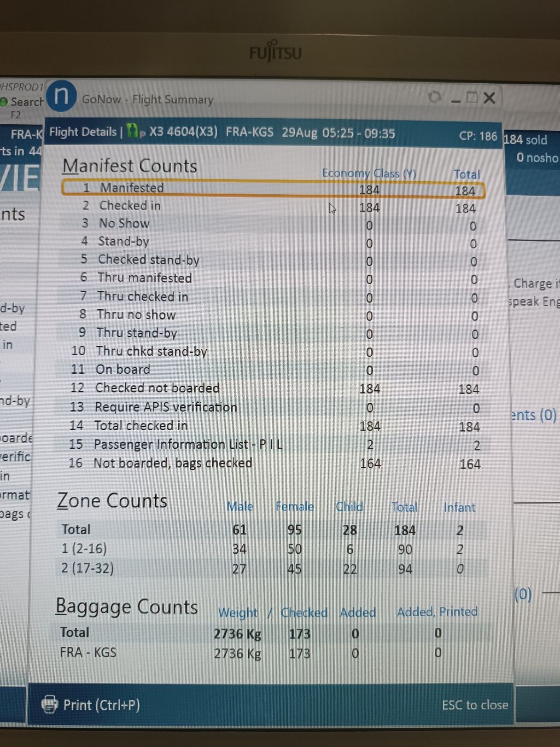
Task: Click the printer icon at bottom left
Action: (50, 704)
